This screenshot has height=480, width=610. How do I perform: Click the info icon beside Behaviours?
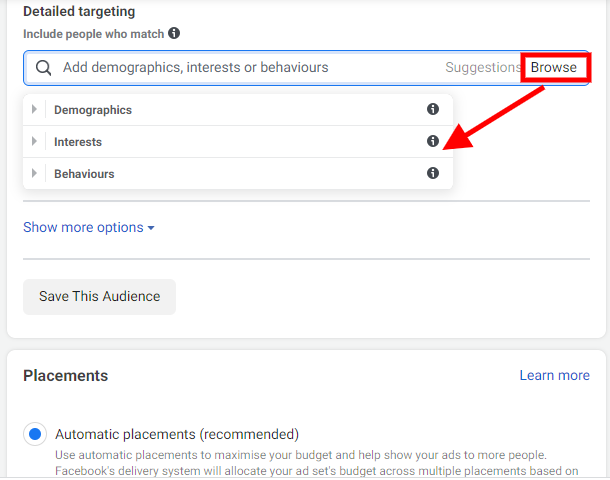[433, 174]
